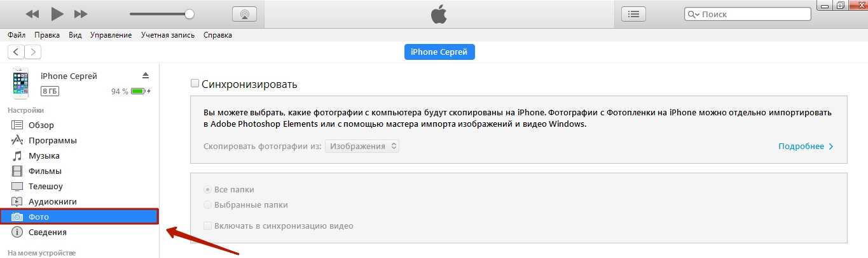Open Программы section in sidebar

coord(53,140)
